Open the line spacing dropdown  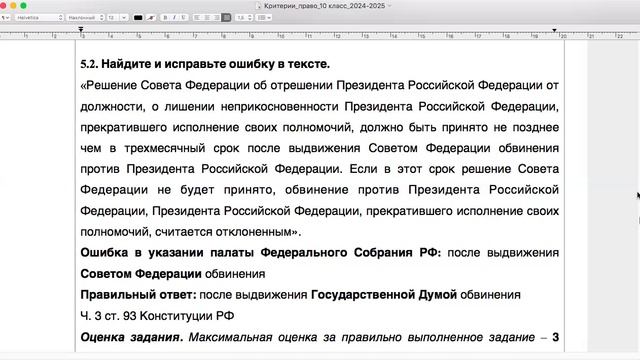tap(244, 18)
